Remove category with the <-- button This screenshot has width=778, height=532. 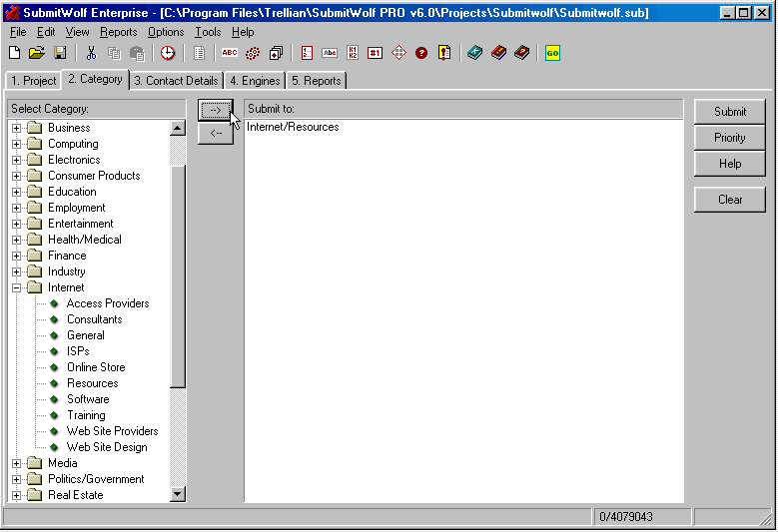pos(216,133)
